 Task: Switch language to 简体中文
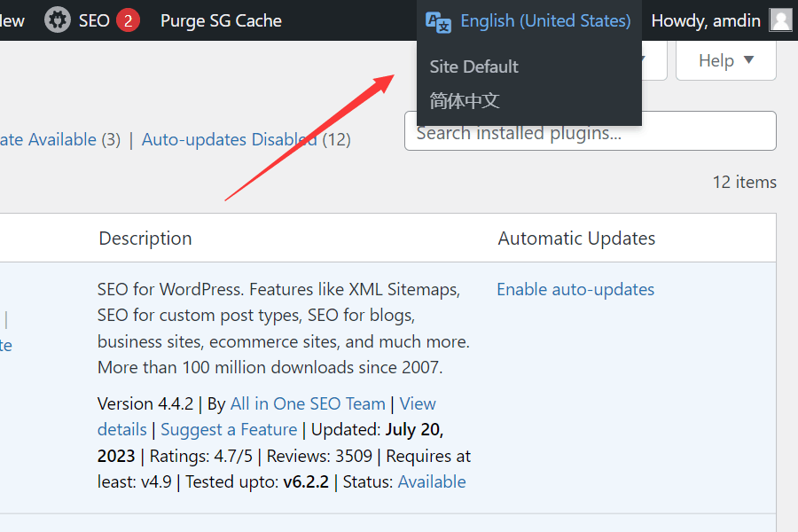465,101
